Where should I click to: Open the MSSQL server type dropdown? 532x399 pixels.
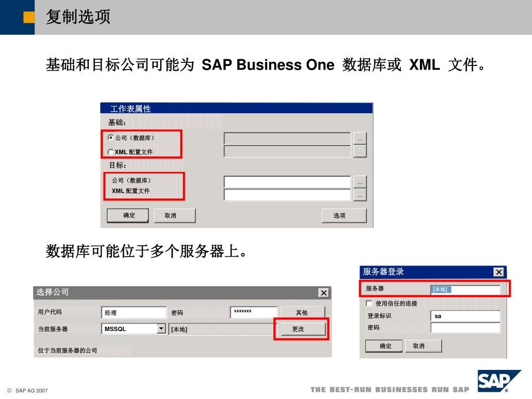pyautogui.click(x=161, y=328)
